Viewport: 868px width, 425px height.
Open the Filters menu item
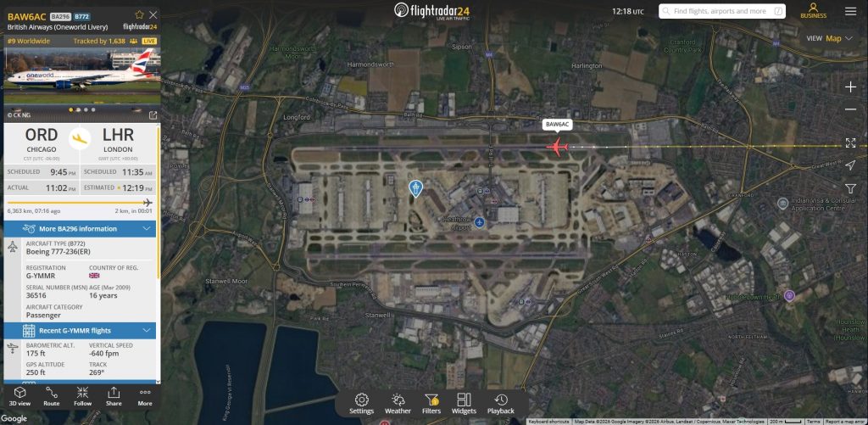click(431, 404)
